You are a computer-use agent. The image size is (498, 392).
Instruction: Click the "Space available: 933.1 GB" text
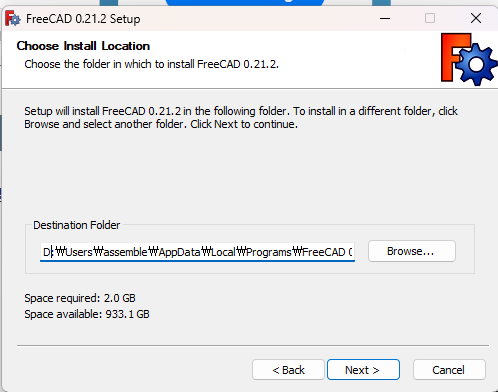(87, 314)
